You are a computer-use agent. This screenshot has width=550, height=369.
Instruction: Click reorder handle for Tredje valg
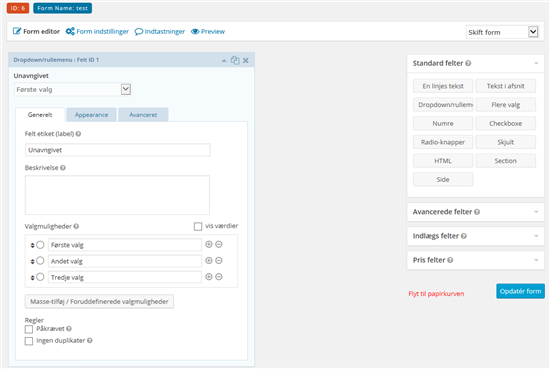[32, 277]
